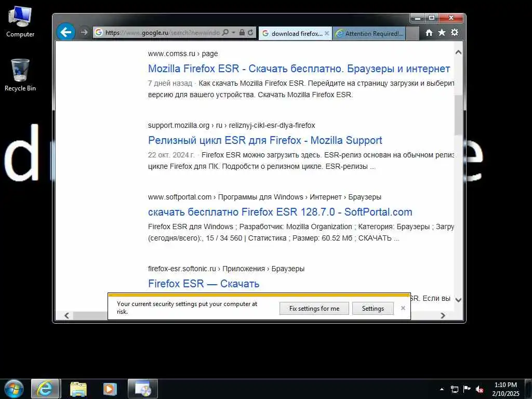Open the Windows Start orb

click(14, 389)
